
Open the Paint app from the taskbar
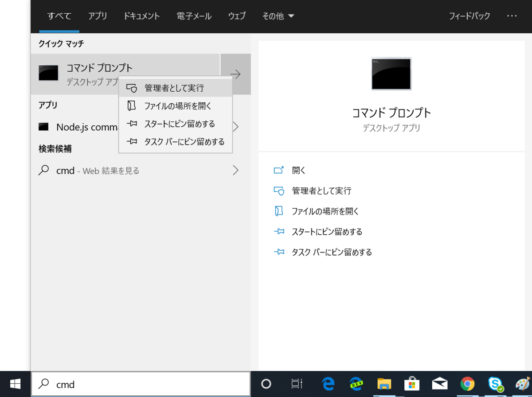[523, 384]
